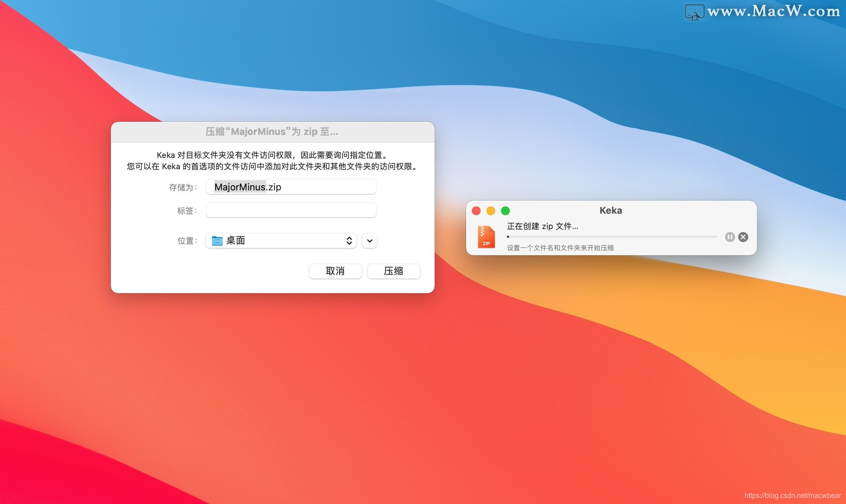Open the 位置 location dropdown showing 桌面

281,241
